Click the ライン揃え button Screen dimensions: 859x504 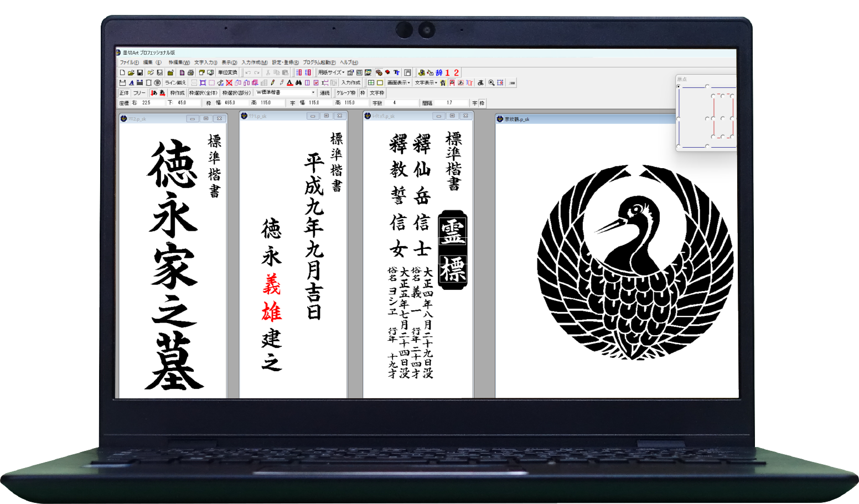pos(175,83)
